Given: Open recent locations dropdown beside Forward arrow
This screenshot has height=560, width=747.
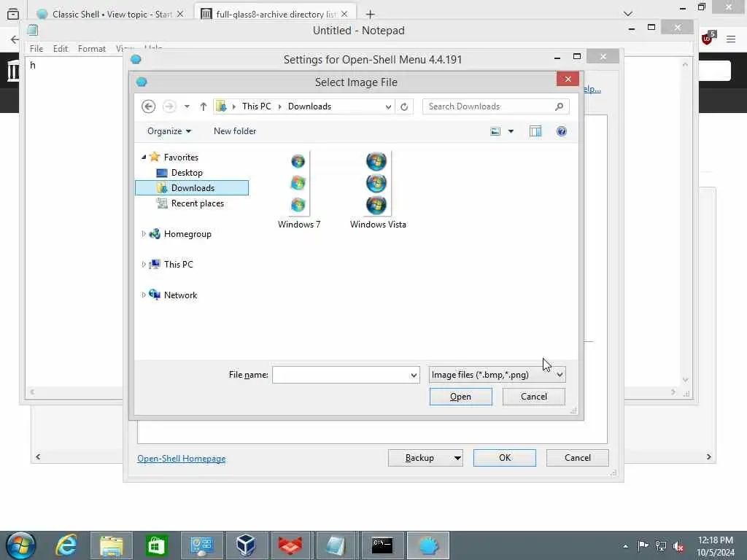Looking at the screenshot, I should tap(187, 106).
